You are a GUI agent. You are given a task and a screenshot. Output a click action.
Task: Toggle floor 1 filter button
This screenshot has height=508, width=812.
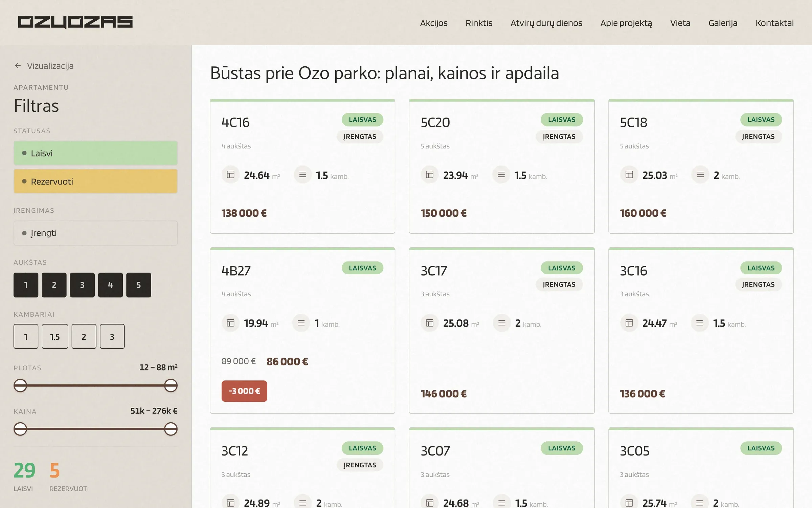click(26, 285)
